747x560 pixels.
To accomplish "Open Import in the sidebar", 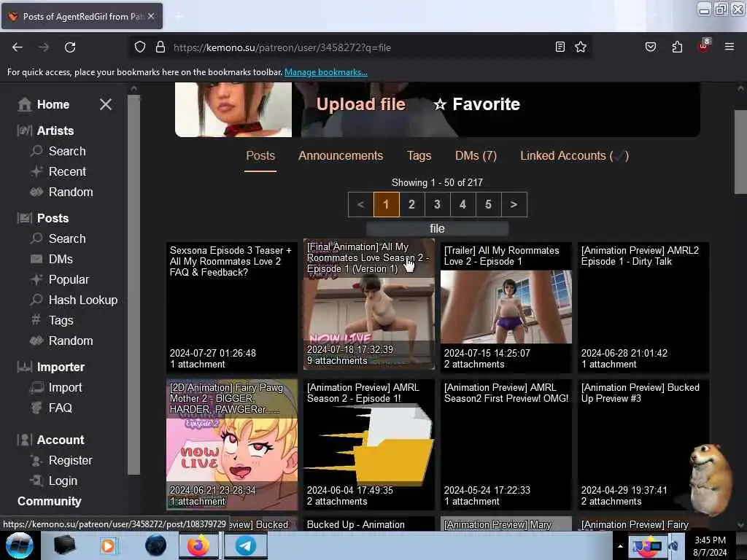I will click(x=55, y=388).
